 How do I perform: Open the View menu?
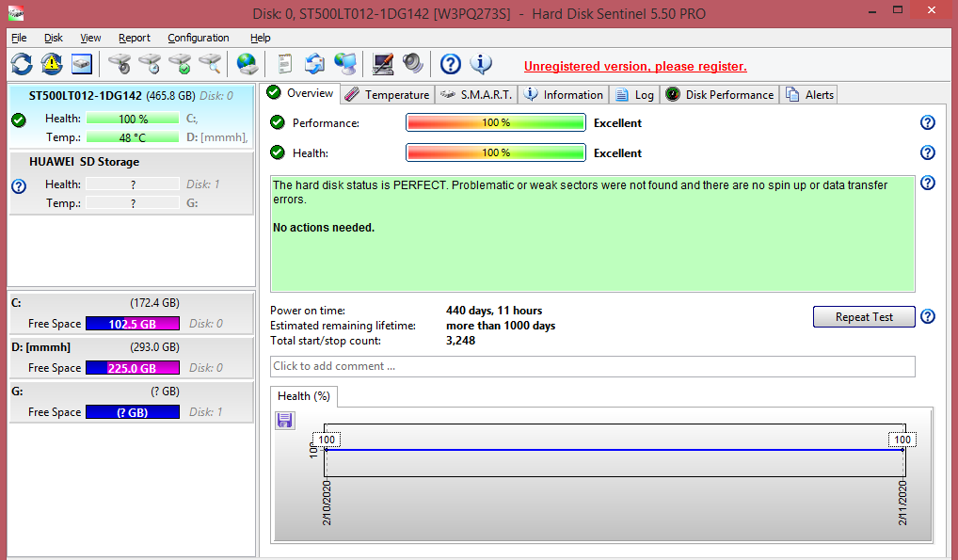point(90,38)
